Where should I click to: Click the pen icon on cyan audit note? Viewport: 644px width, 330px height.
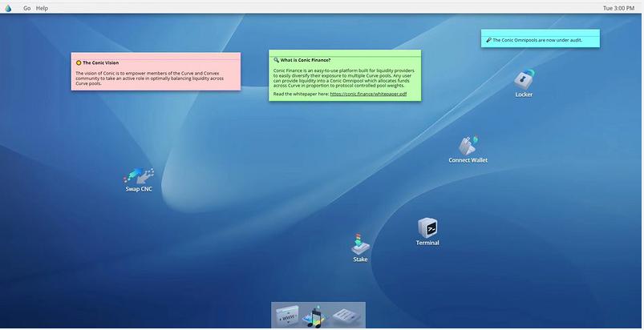pos(488,39)
